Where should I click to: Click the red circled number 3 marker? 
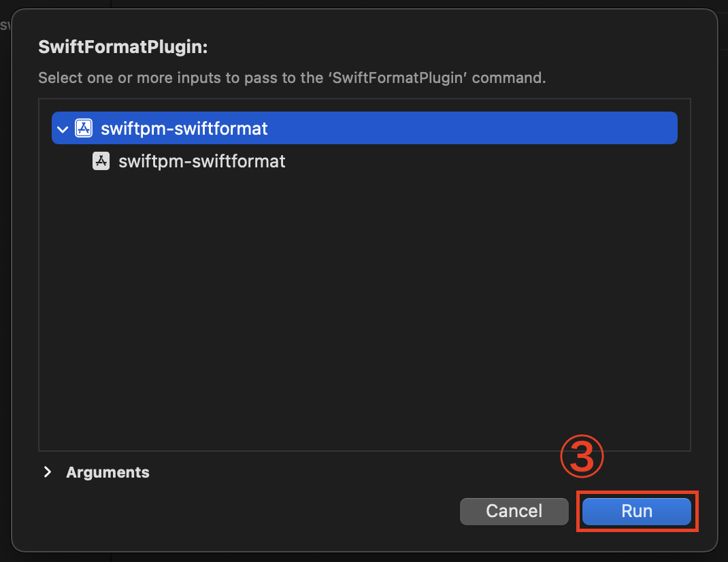pos(582,456)
